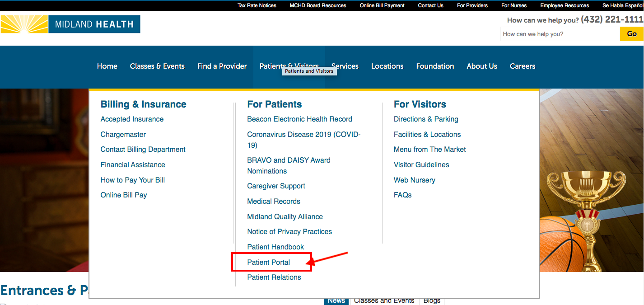
Task: Open Facilities & Locations link
Action: pyautogui.click(x=427, y=135)
